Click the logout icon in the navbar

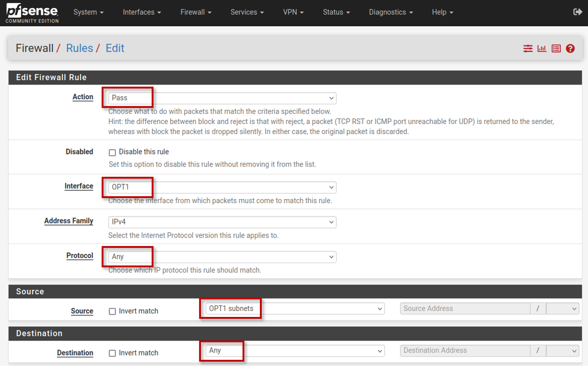point(578,12)
